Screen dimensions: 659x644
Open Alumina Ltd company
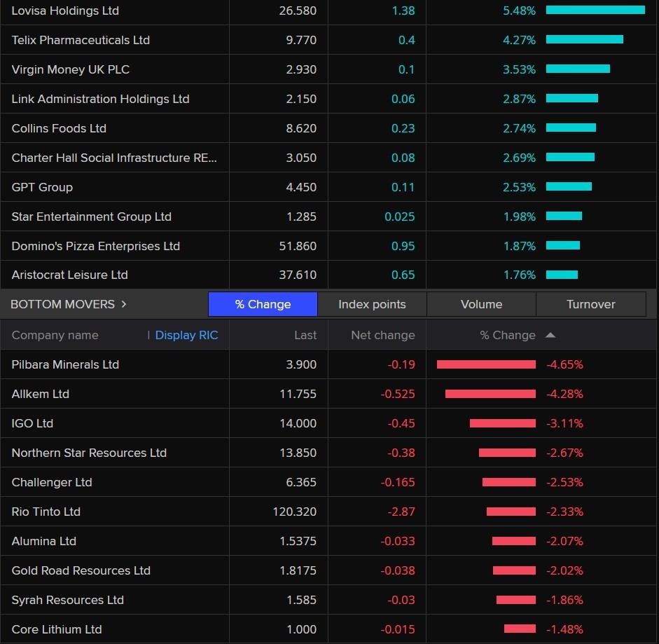coord(44,541)
